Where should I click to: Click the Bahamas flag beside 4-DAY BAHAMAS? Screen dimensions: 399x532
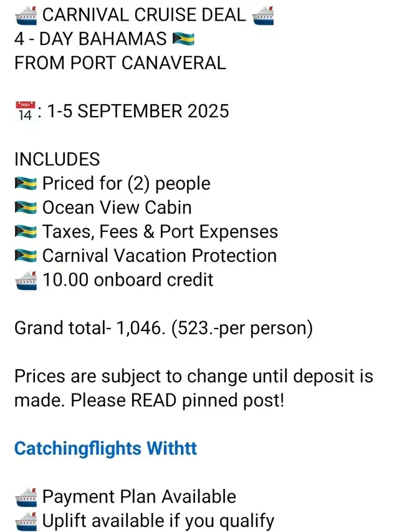[x=183, y=39]
